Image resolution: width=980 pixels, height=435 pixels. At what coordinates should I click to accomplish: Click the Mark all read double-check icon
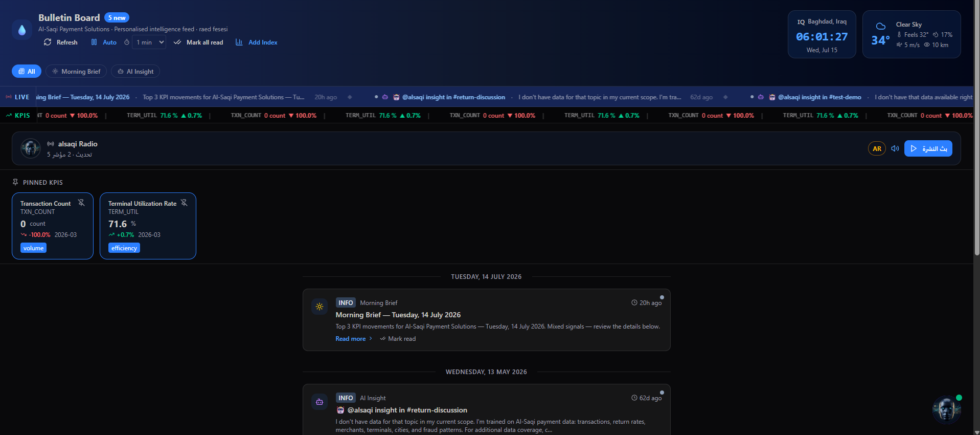[177, 42]
